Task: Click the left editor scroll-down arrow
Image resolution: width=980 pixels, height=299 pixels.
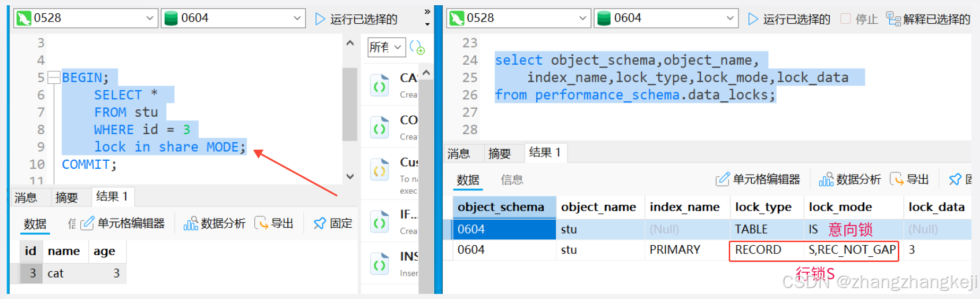Action: click(x=350, y=176)
